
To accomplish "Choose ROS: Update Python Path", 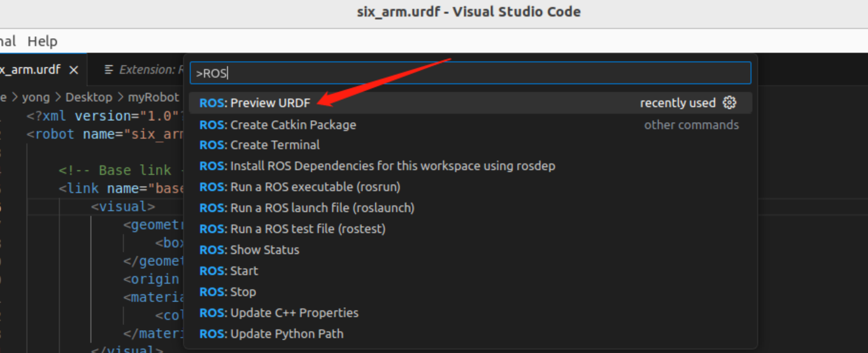I will pos(470,334).
